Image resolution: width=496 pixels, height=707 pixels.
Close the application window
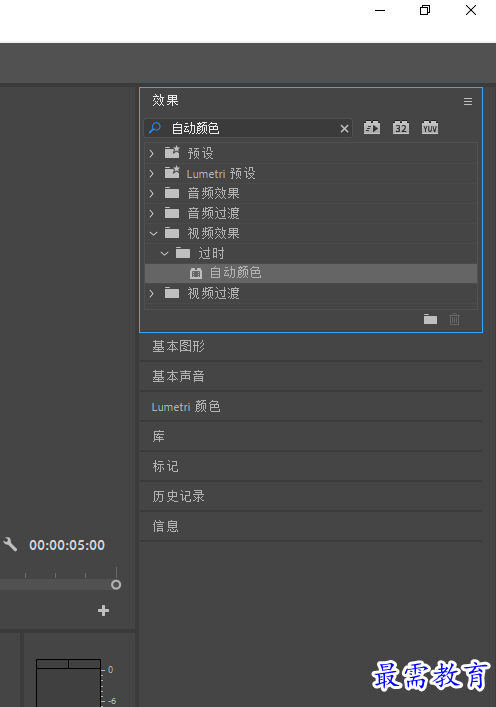click(x=471, y=10)
